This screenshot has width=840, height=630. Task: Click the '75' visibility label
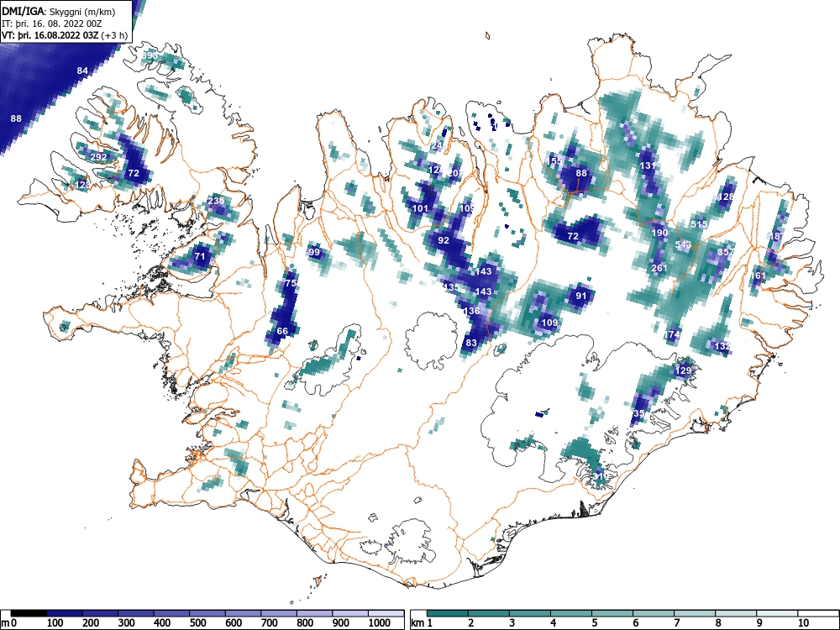(291, 283)
